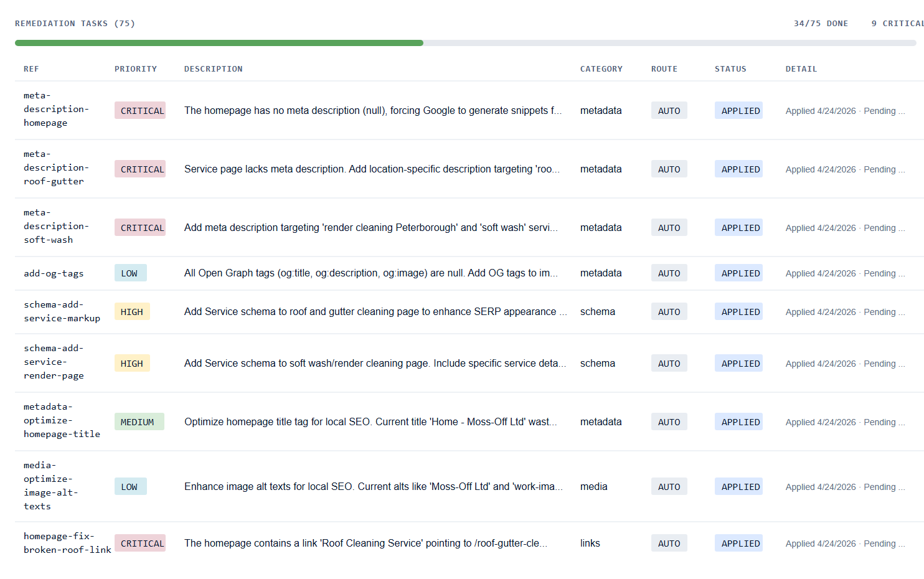924x579 pixels.
Task: Click 'schema' category on schema-add-service-markup row
Action: click(598, 311)
